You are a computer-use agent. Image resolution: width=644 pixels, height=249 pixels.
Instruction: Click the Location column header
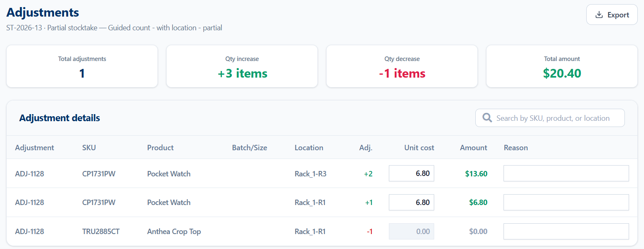coord(309,148)
